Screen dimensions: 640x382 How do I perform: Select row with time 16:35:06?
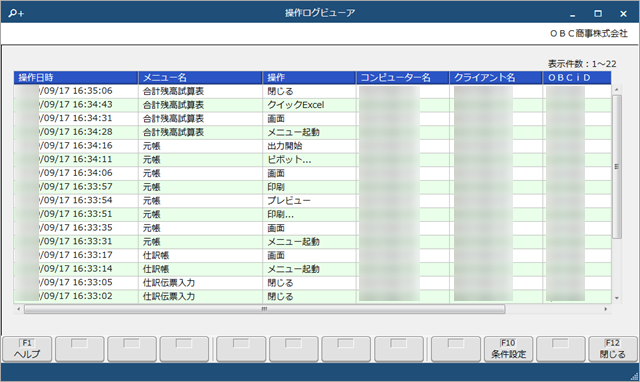point(313,91)
